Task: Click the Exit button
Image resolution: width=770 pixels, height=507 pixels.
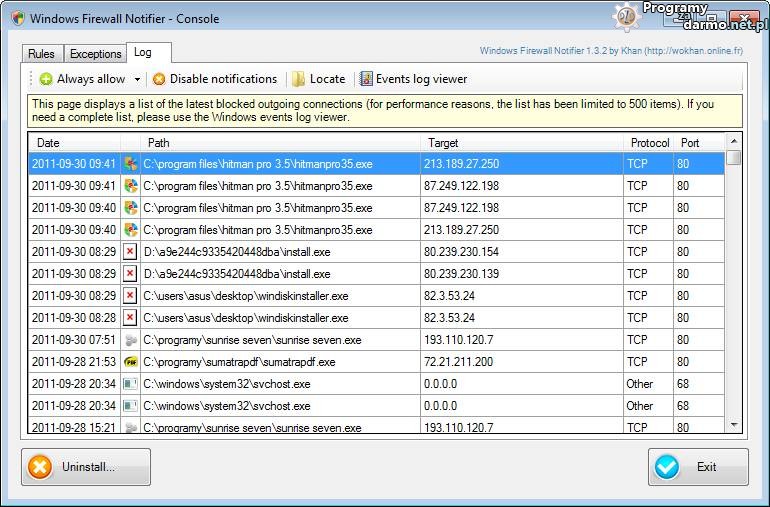Action: [697, 467]
